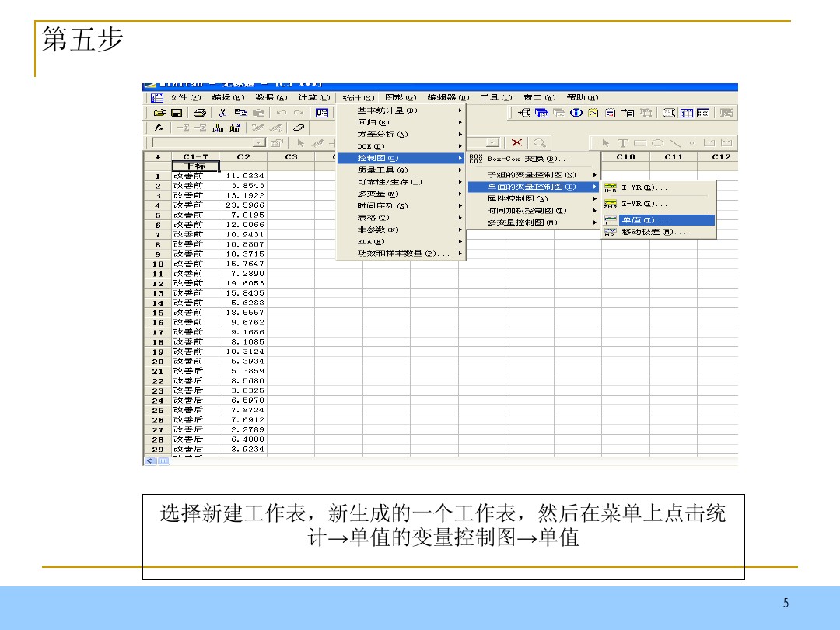The width and height of the screenshot is (840, 630).
Task: Expand 属性控制图 submenu
Action: tap(537, 198)
